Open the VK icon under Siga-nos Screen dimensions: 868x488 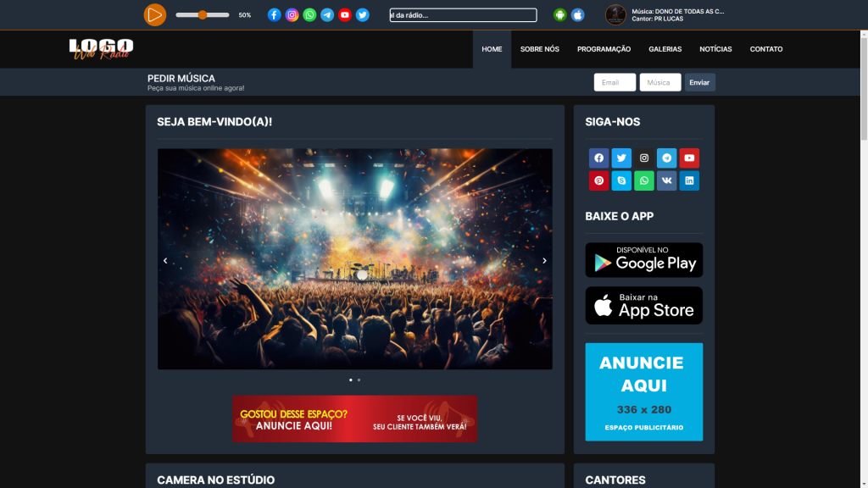coord(666,180)
